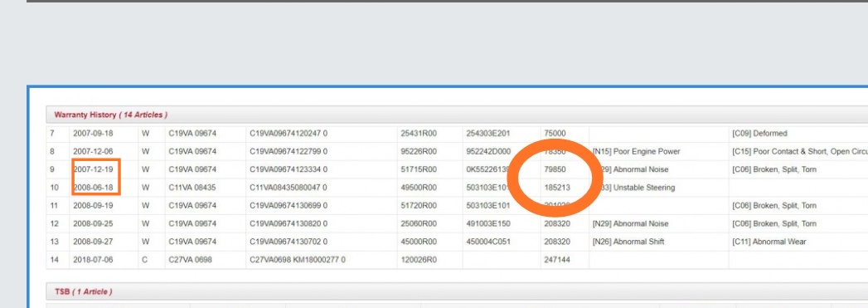Select '[C09] Deformed' cell
Image resolution: width=868 pixels, height=308 pixels.
[759, 134]
